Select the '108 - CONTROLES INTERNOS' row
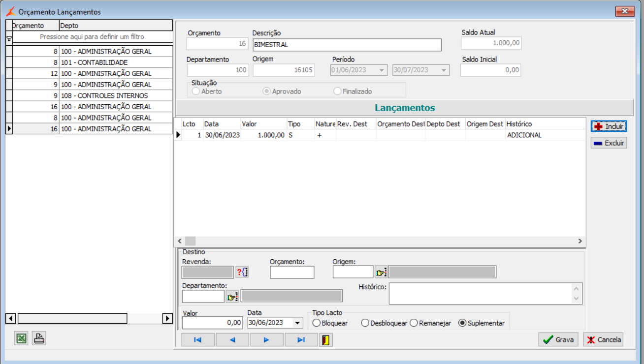The width and height of the screenshot is (644, 364). [92, 95]
